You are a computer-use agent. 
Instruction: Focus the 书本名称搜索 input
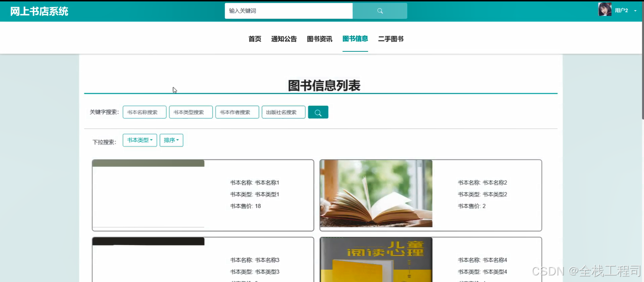[x=145, y=112]
